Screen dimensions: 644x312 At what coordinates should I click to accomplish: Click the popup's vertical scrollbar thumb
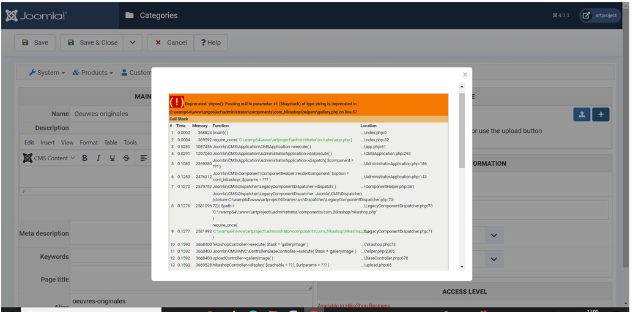[x=462, y=130]
